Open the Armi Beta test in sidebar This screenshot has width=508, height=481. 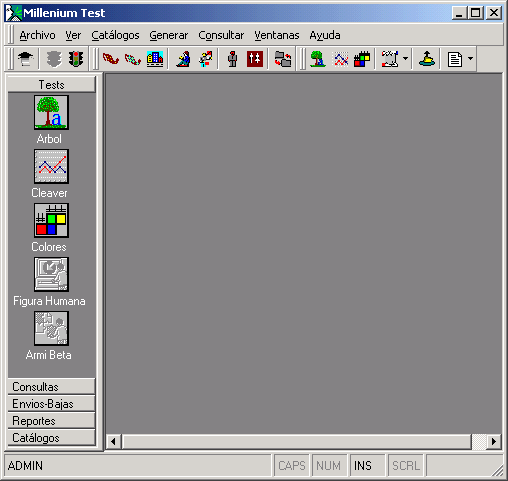click(x=51, y=328)
